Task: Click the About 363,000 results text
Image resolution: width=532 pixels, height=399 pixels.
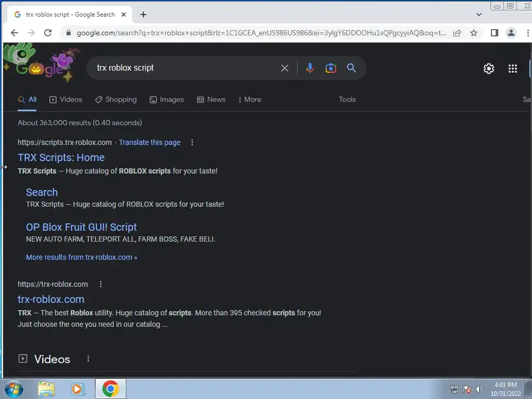Action: pyautogui.click(x=79, y=123)
